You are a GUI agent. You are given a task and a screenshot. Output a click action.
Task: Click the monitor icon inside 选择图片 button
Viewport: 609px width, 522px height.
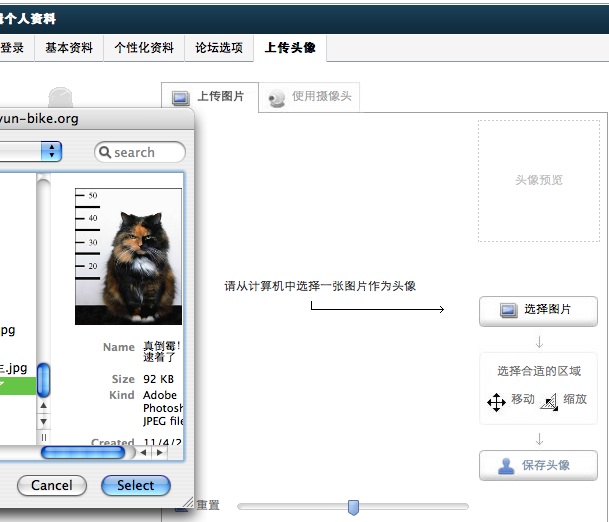click(508, 310)
